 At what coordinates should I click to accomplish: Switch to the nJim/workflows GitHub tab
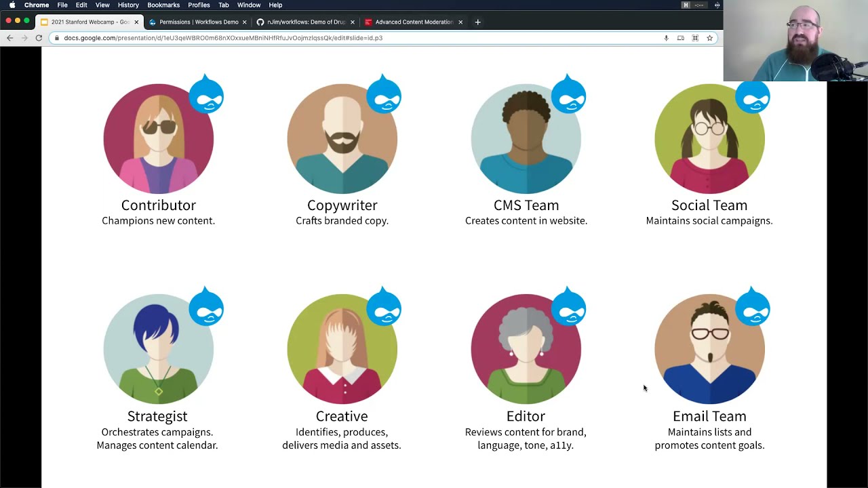pos(304,22)
